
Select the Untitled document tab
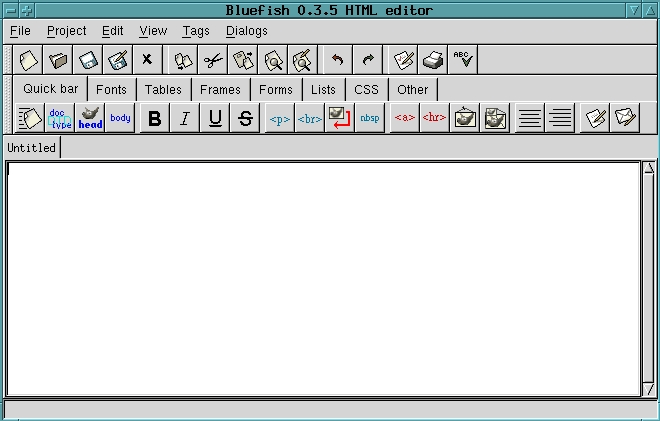coord(32,148)
